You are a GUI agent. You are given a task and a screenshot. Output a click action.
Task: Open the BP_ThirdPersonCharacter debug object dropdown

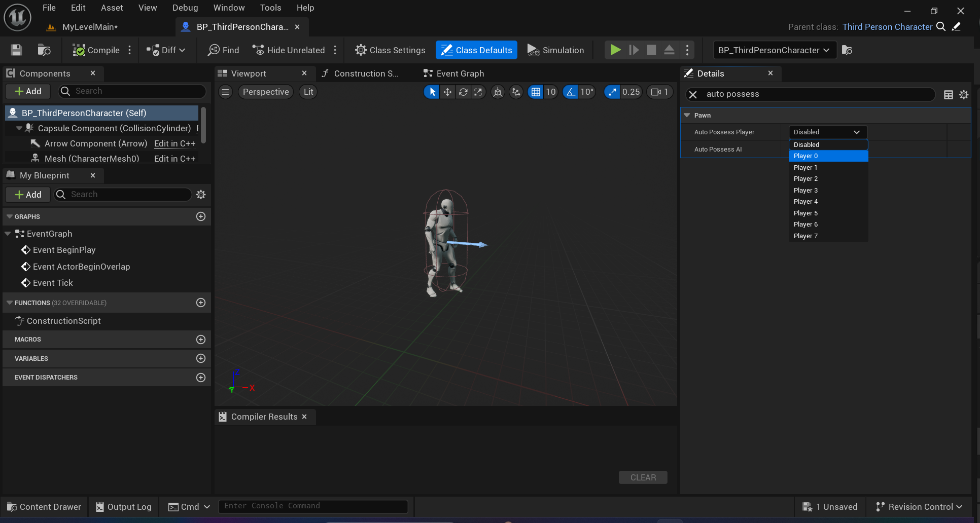774,50
